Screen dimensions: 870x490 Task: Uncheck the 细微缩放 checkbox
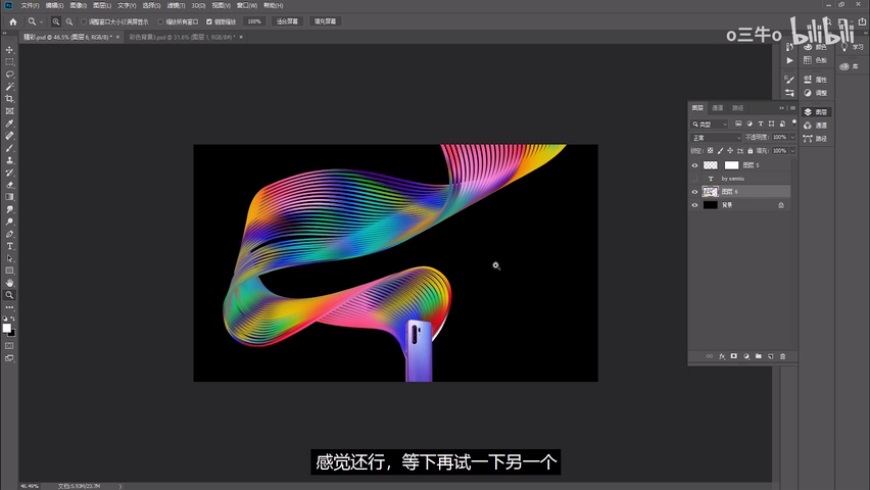(x=209, y=22)
